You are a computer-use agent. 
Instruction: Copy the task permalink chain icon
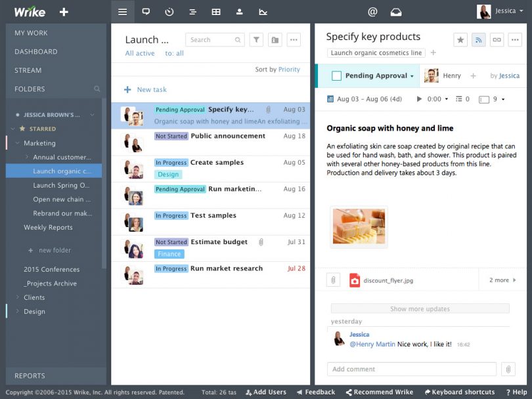[496, 39]
